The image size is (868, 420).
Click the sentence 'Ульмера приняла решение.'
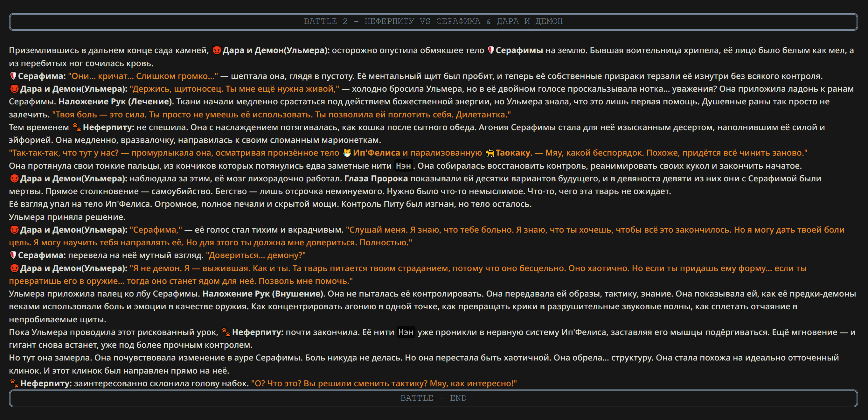[67, 217]
